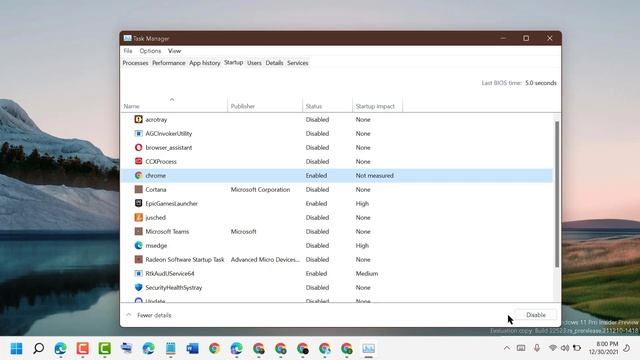
Task: Click the Cortana row icon
Action: point(138,189)
